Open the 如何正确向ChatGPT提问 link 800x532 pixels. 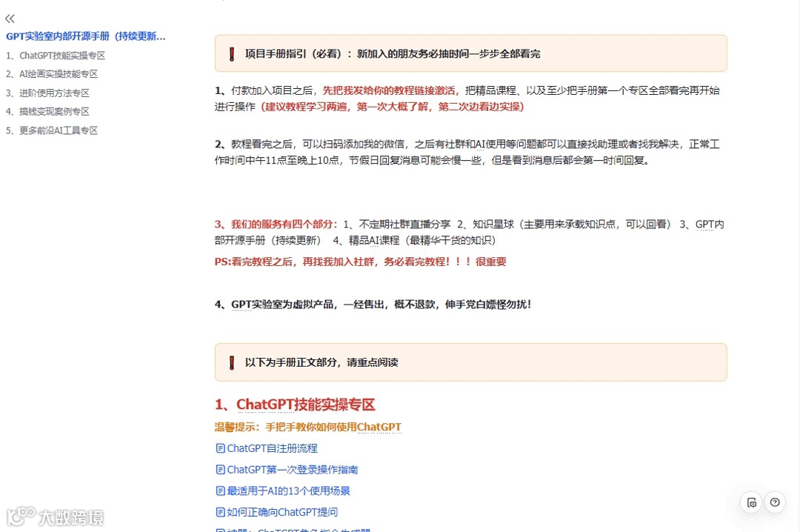pyautogui.click(x=281, y=511)
